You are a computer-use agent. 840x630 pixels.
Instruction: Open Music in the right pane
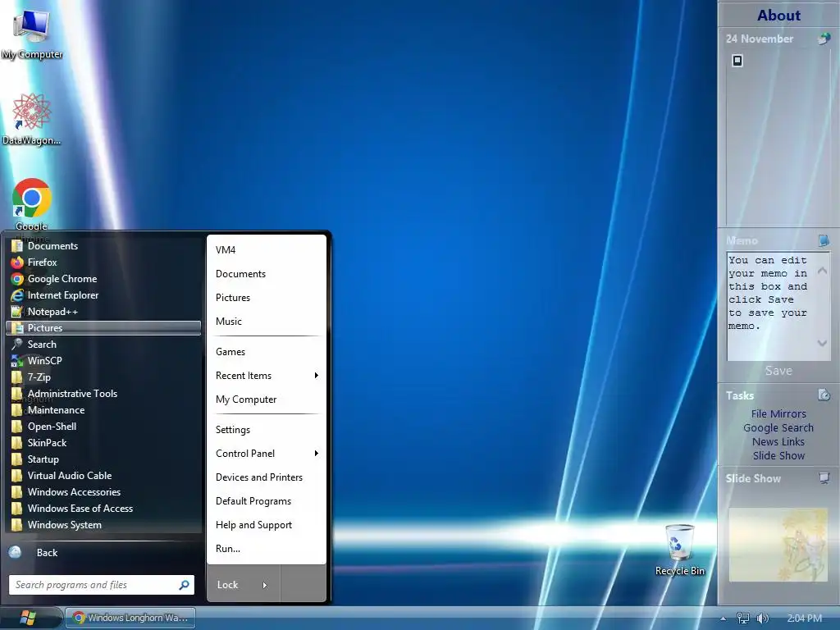point(267,322)
